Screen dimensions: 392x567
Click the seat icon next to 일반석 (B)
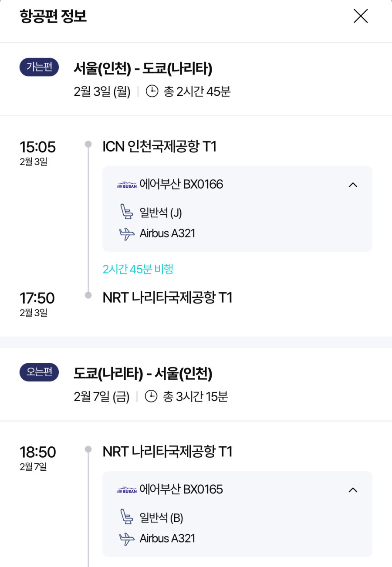tap(126, 517)
